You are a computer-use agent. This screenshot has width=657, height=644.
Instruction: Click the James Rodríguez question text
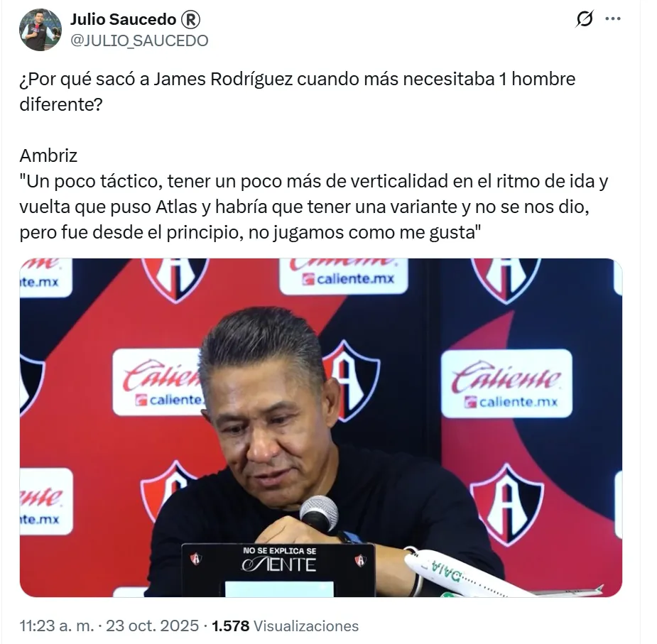[x=297, y=92]
